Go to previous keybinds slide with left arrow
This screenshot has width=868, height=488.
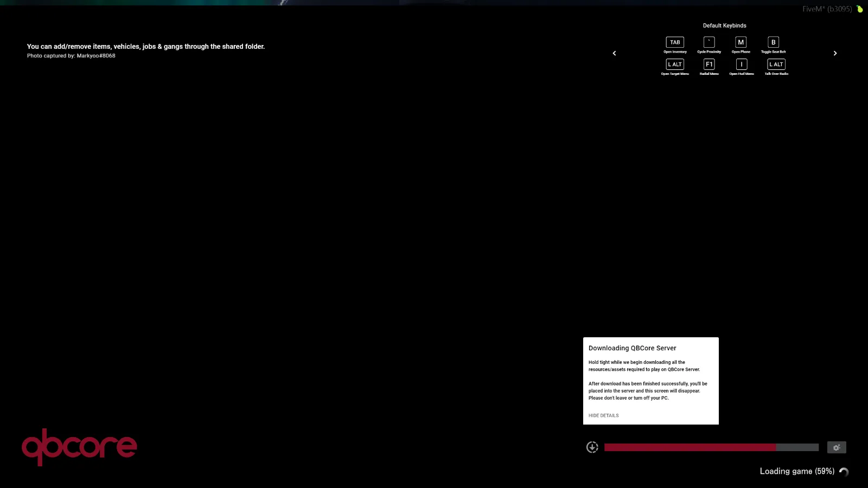(614, 53)
